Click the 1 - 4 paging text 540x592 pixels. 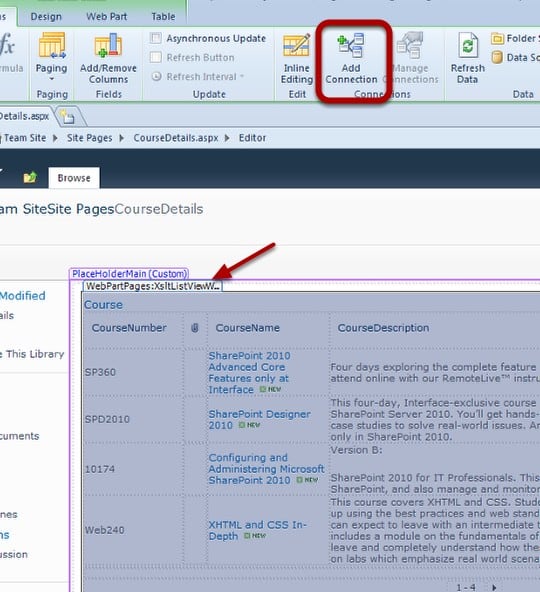pyautogui.click(x=466, y=587)
